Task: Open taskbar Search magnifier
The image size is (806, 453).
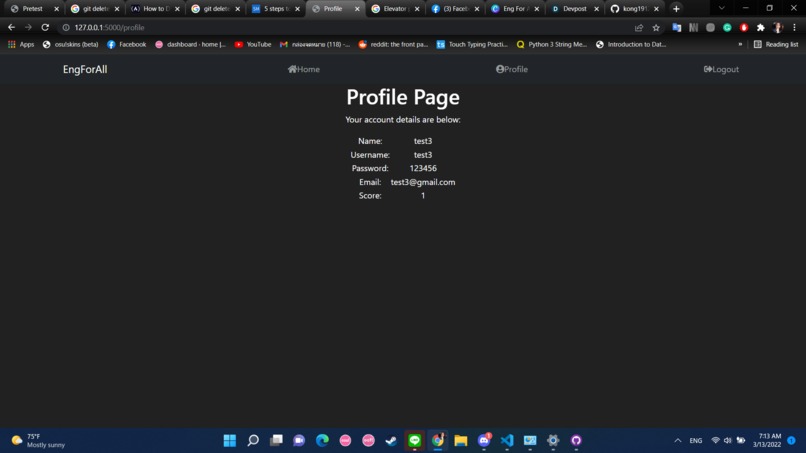Action: (x=253, y=441)
